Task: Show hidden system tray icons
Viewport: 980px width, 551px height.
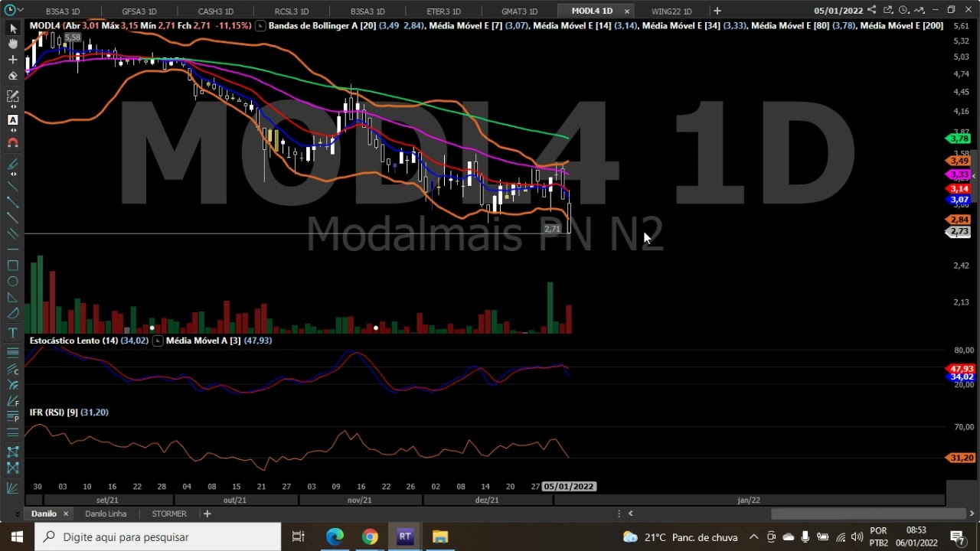Action: [753, 536]
